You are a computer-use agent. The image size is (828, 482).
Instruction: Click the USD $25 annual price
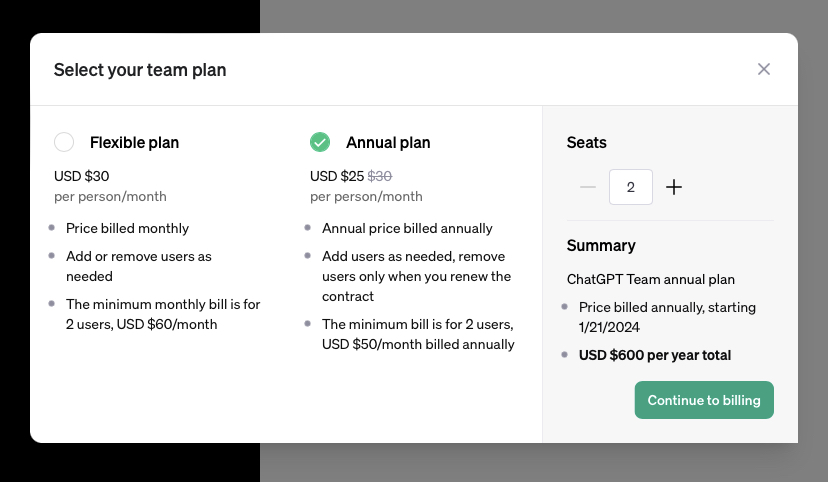[337, 176]
